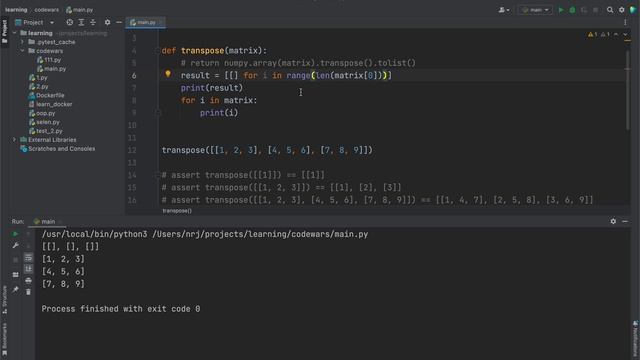The image size is (640, 360).
Task: Collapse the codewars folder
Action: tap(22, 51)
